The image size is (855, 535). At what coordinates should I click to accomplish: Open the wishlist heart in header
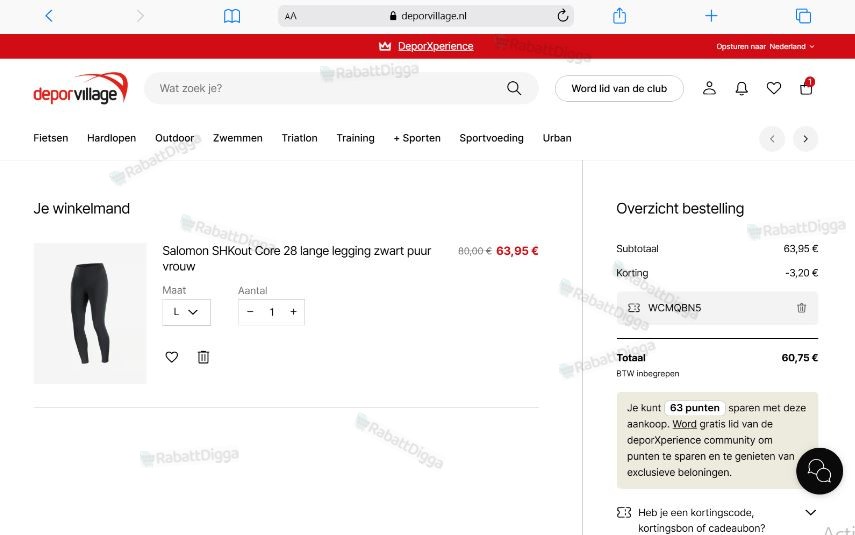(x=774, y=88)
